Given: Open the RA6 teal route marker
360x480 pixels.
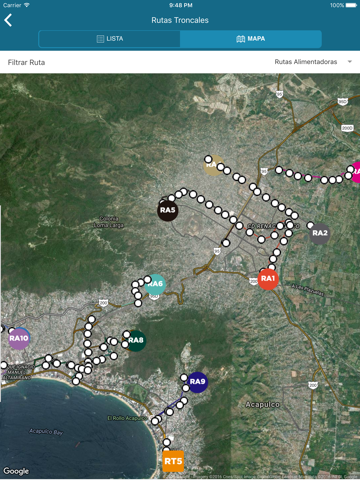Looking at the screenshot, I should click(x=155, y=284).
